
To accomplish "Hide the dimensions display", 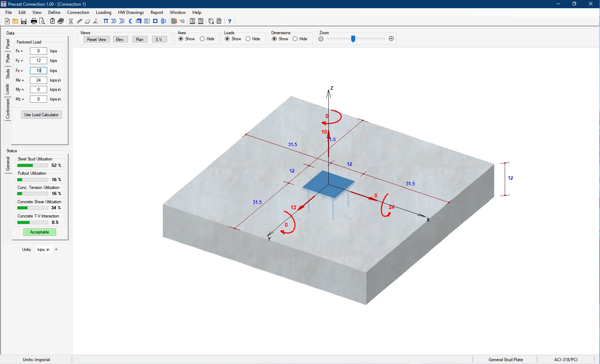I will [x=296, y=39].
